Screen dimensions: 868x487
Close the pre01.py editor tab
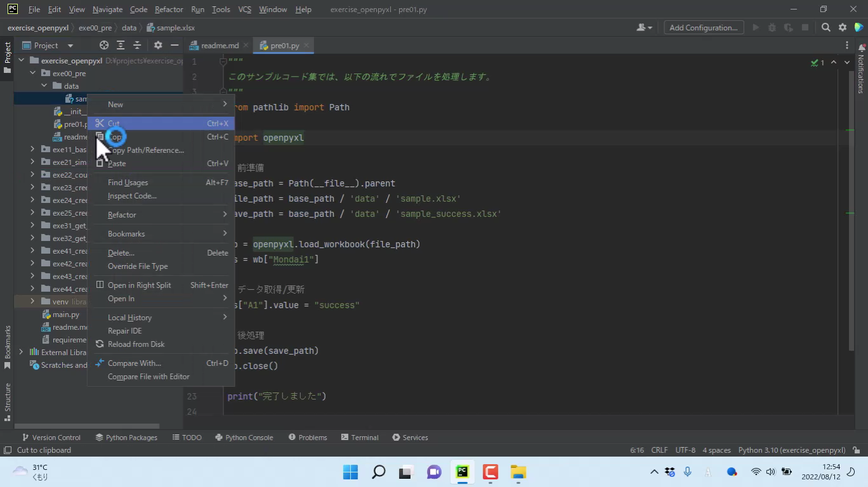306,46
